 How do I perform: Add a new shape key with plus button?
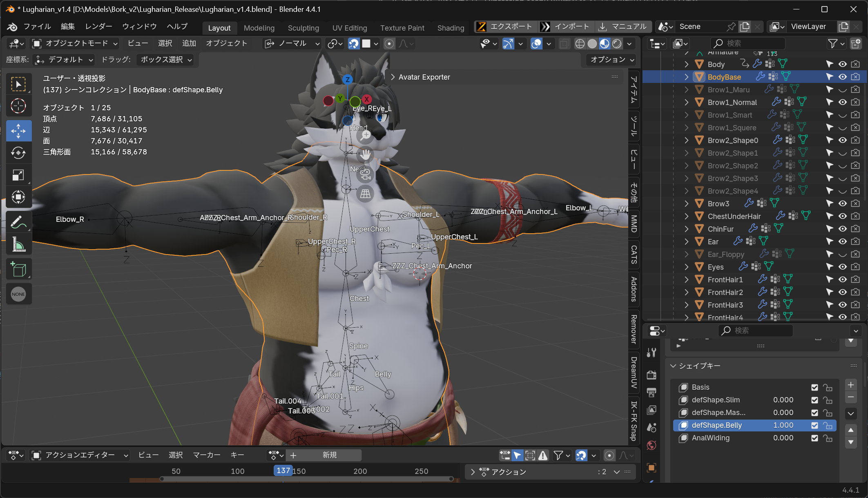(x=851, y=385)
